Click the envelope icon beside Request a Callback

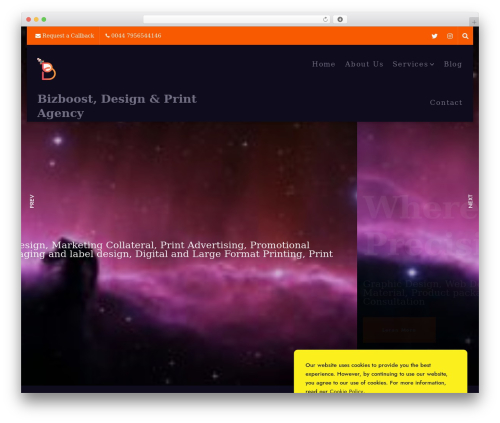[38, 36]
